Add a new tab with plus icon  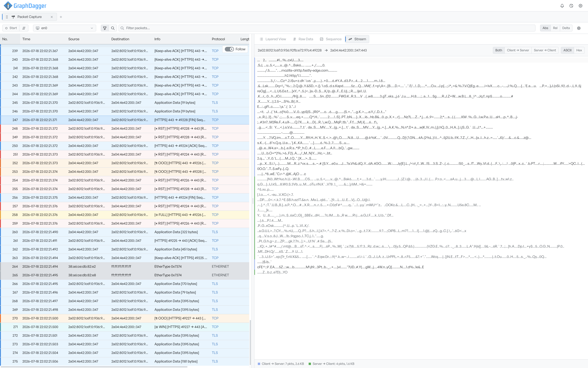61,17
